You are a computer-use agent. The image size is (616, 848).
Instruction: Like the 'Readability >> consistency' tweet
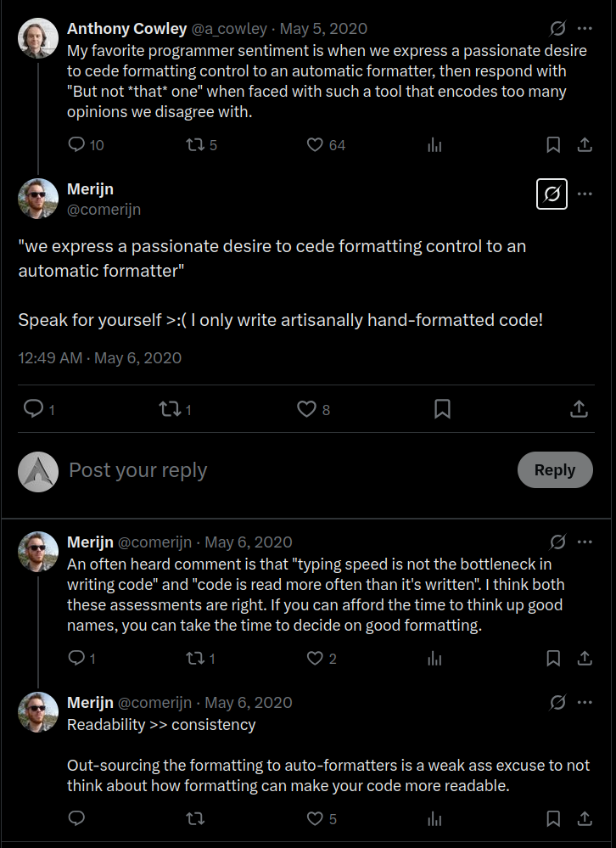click(x=316, y=819)
